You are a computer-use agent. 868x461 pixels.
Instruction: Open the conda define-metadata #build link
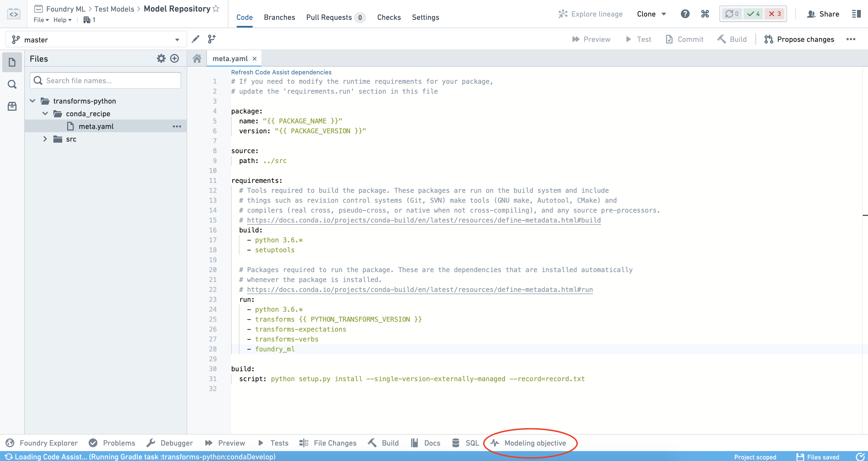(424, 220)
